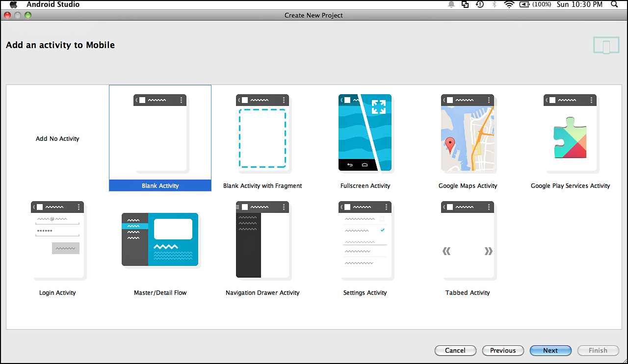Click the Google Maps Activity label
628x364 pixels.
point(468,186)
